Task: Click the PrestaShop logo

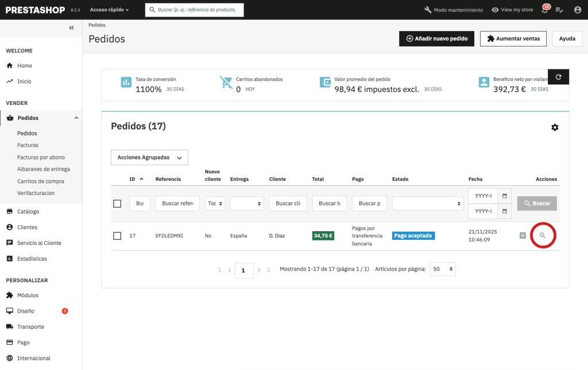Action: [x=35, y=10]
